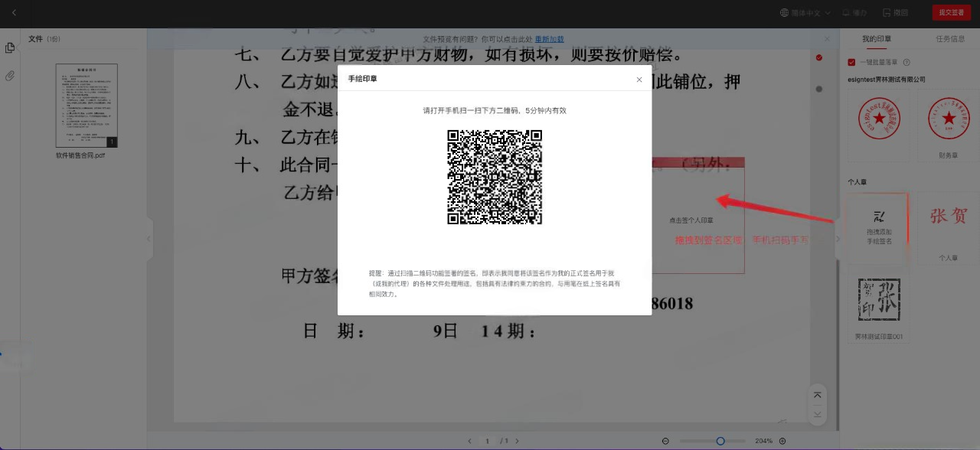The width and height of the screenshot is (980, 450).
Task: Dismiss the file preview notice banner
Action: [827, 39]
